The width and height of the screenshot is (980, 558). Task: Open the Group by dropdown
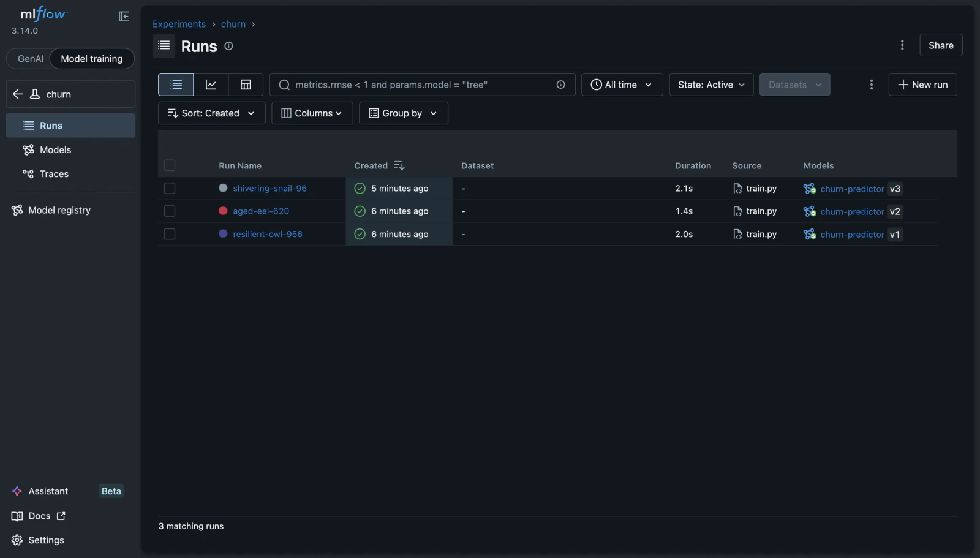pos(403,113)
